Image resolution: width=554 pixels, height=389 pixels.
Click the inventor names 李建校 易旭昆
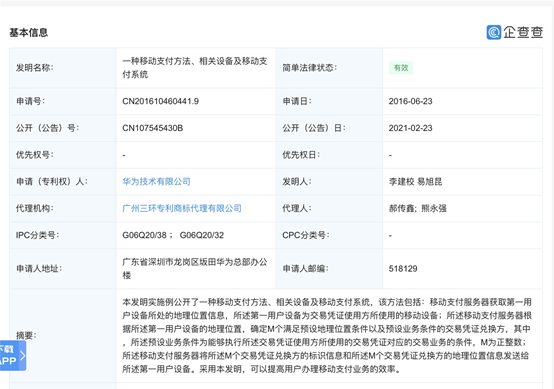click(416, 182)
